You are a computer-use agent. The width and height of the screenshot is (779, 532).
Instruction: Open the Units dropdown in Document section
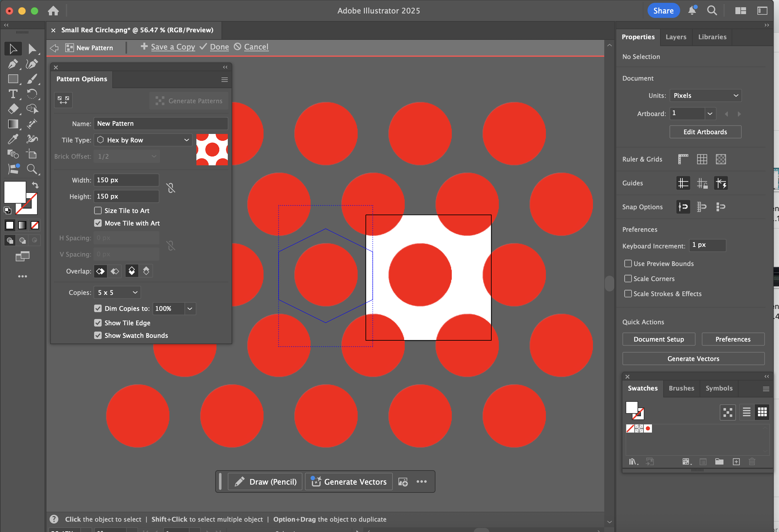[x=705, y=96]
